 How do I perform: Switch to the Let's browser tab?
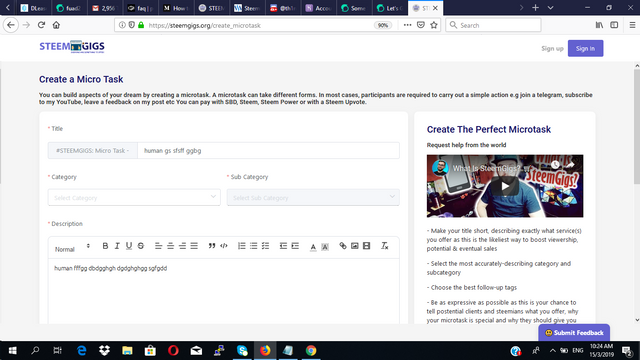[x=389, y=8]
